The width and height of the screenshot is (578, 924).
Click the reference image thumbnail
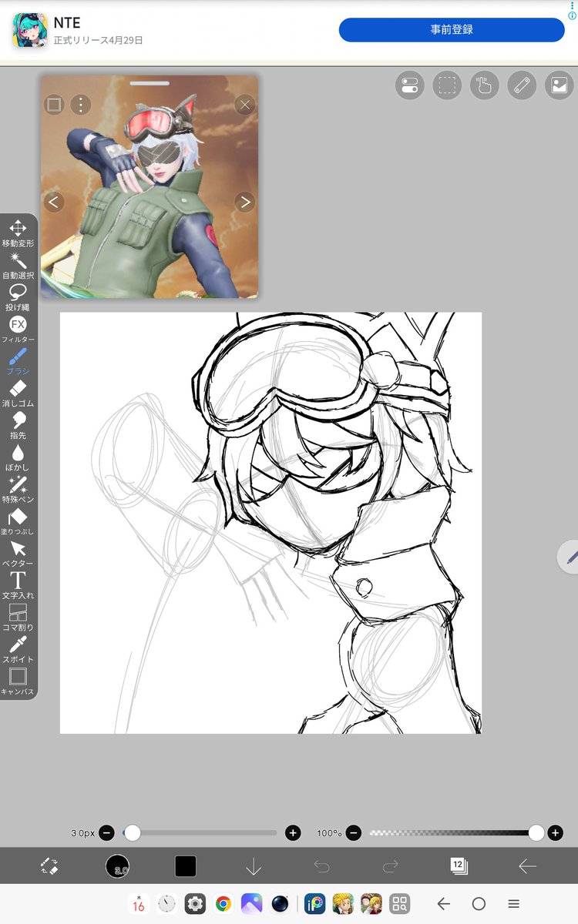pos(150,187)
